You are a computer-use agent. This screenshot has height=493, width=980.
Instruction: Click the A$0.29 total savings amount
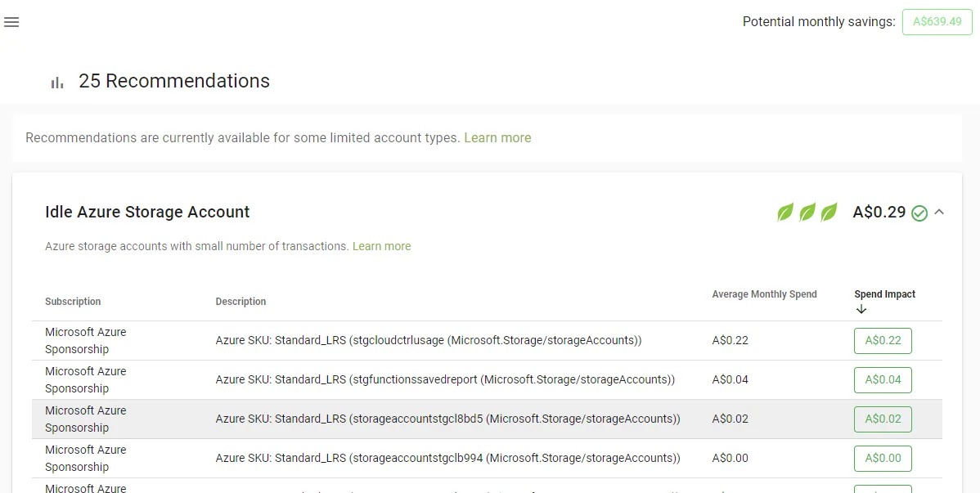click(879, 213)
